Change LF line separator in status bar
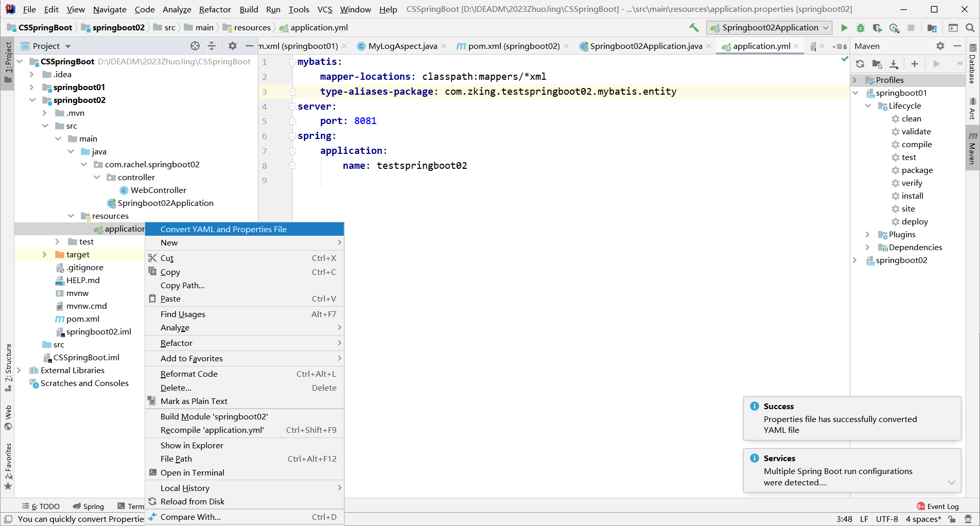The height and width of the screenshot is (526, 980). 864,519
